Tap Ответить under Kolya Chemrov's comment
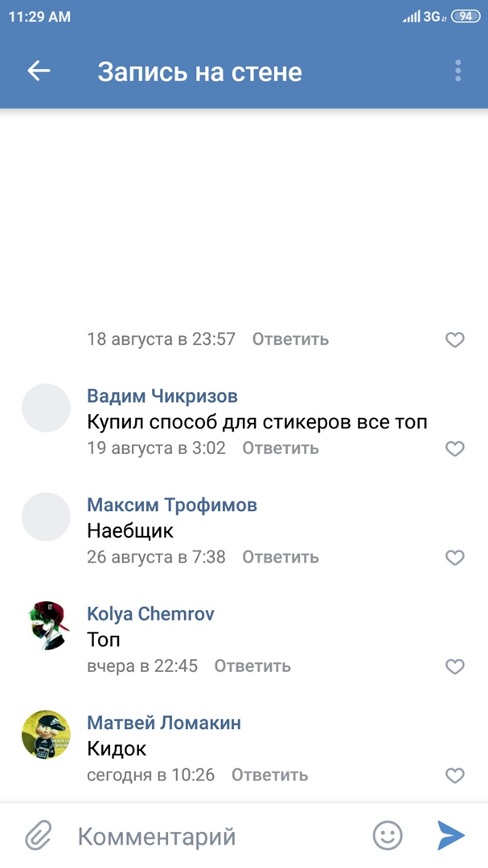The width and height of the screenshot is (488, 868). click(x=252, y=666)
